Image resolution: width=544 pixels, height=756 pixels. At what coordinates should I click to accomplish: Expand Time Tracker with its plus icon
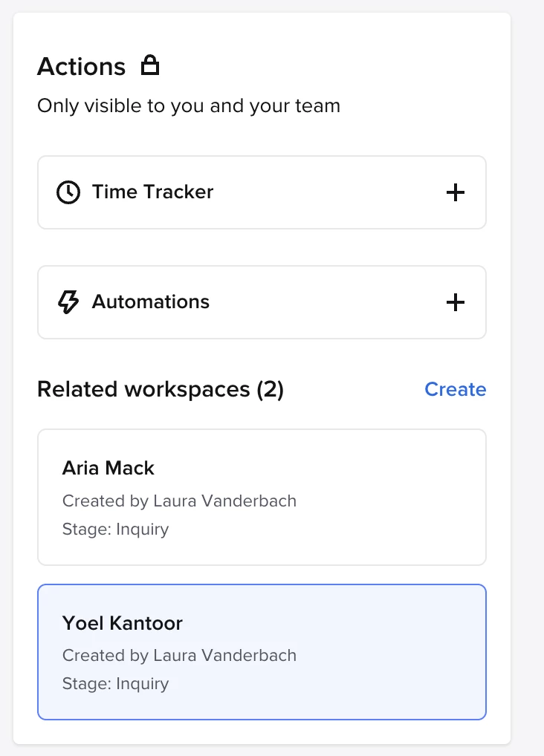click(455, 192)
